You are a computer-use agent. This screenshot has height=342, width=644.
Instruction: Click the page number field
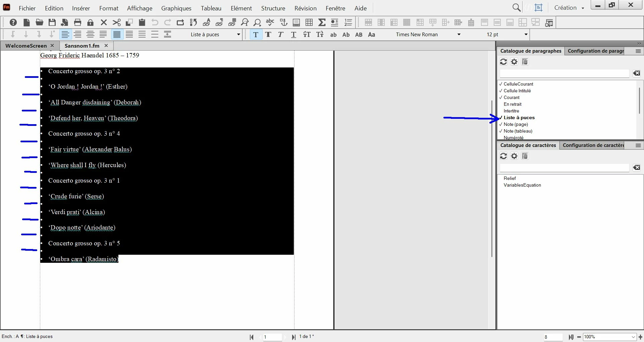[272, 337]
